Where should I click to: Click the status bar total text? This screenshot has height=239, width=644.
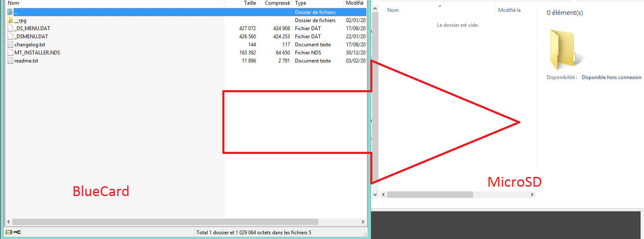(254, 233)
